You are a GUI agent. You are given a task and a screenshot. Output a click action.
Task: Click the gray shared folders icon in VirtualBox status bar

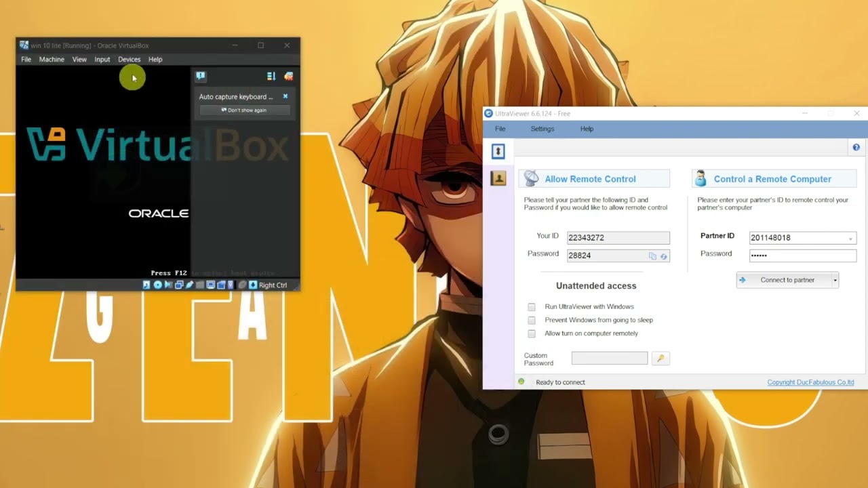200,285
